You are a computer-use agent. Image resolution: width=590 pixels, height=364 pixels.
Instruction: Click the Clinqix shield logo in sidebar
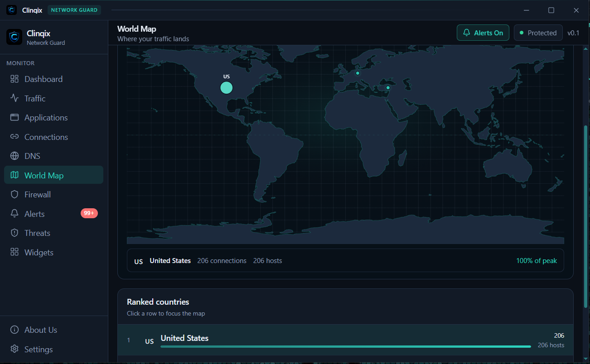pyautogui.click(x=15, y=37)
